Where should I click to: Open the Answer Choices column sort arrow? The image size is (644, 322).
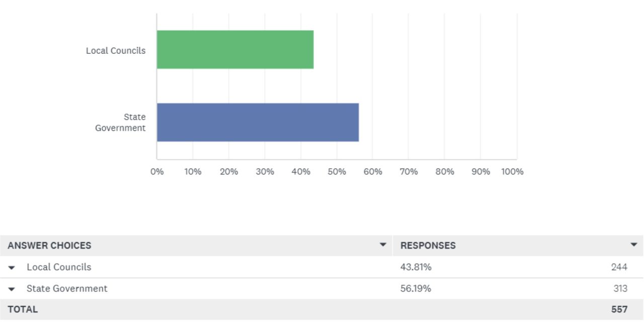[x=383, y=245]
